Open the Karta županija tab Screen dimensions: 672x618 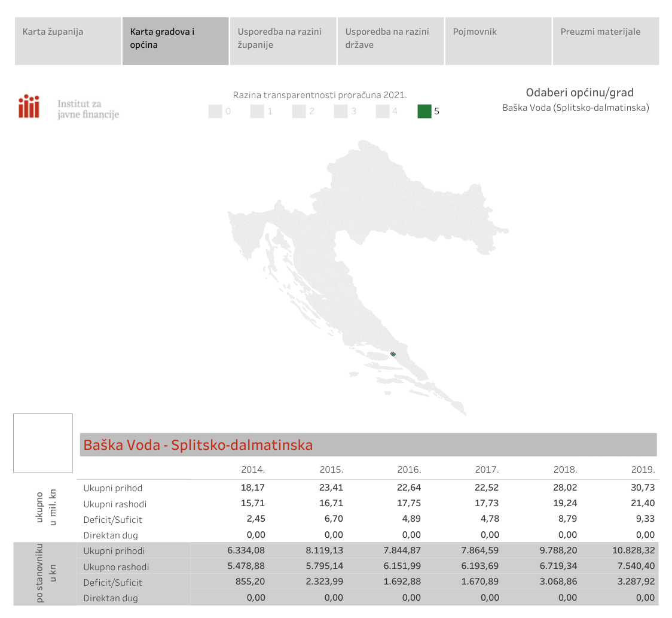click(68, 41)
